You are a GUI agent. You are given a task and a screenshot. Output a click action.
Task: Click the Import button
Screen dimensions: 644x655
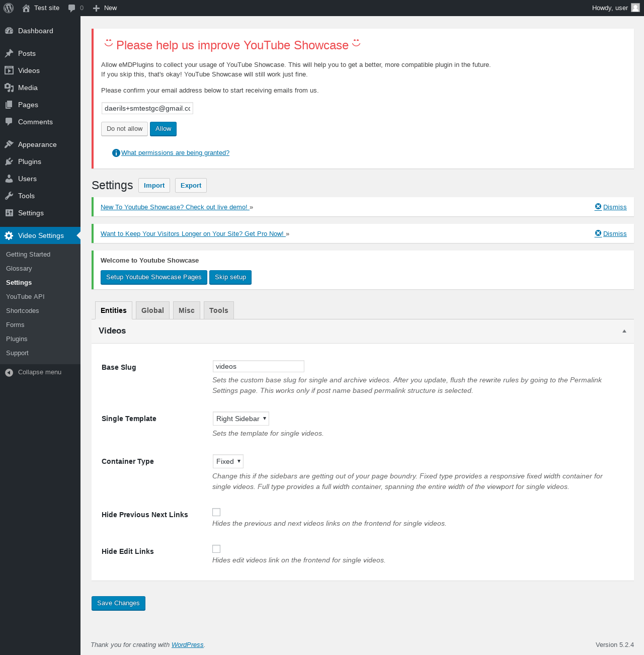click(154, 186)
